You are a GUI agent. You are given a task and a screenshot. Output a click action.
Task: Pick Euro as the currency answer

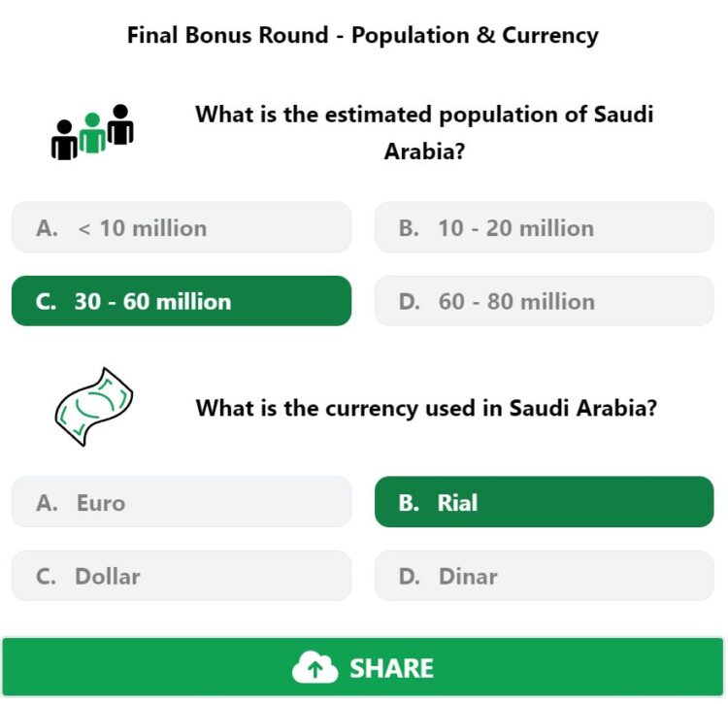(182, 502)
